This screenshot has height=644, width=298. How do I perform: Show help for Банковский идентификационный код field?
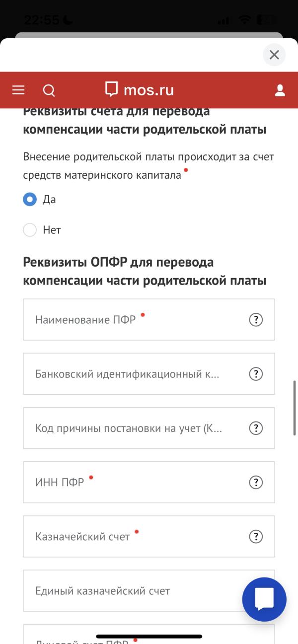click(x=255, y=374)
